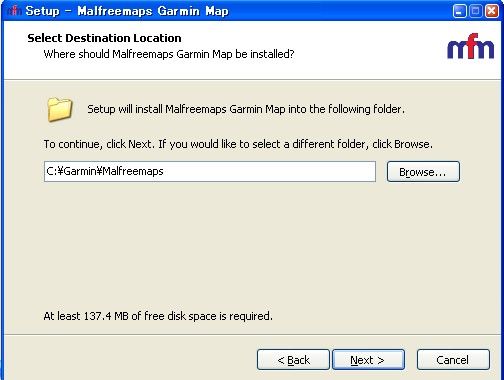This screenshot has height=380, width=504.
Task: Cancel the installation
Action: [453, 360]
